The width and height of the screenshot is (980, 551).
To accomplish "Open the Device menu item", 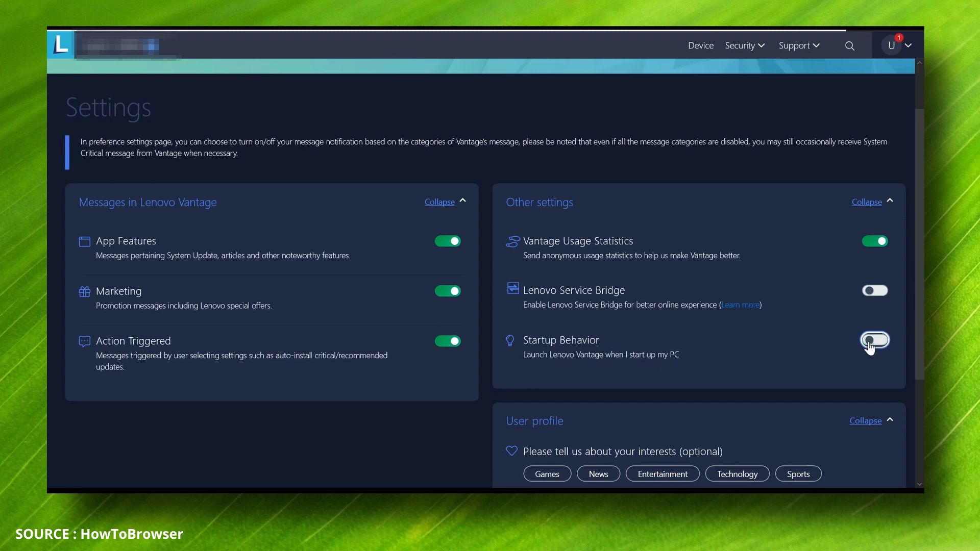I will (x=701, y=45).
